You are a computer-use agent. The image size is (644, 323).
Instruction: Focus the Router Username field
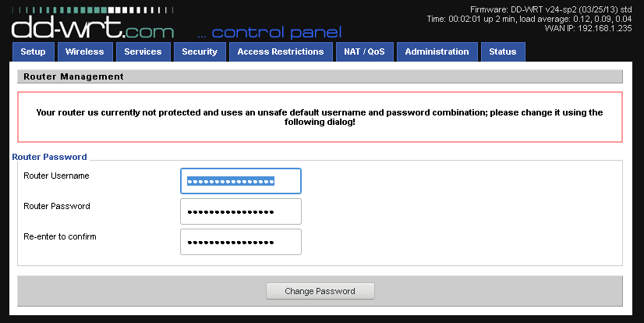(x=241, y=181)
